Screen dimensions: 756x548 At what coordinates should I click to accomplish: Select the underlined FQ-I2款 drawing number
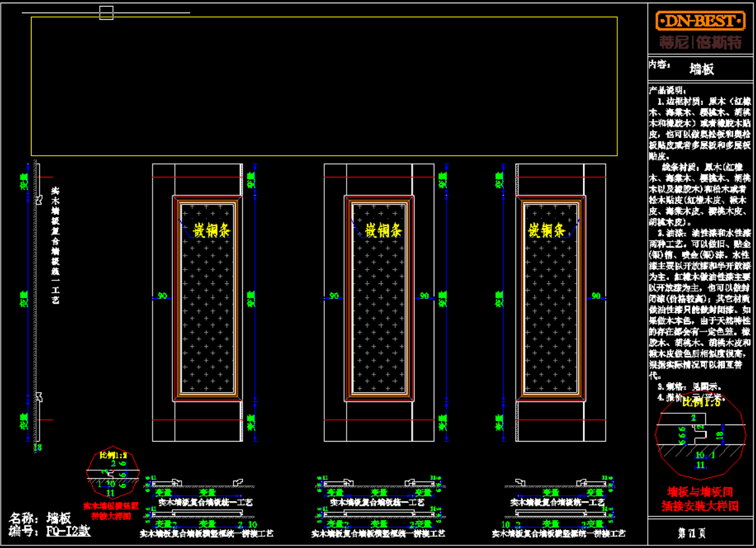(69, 531)
